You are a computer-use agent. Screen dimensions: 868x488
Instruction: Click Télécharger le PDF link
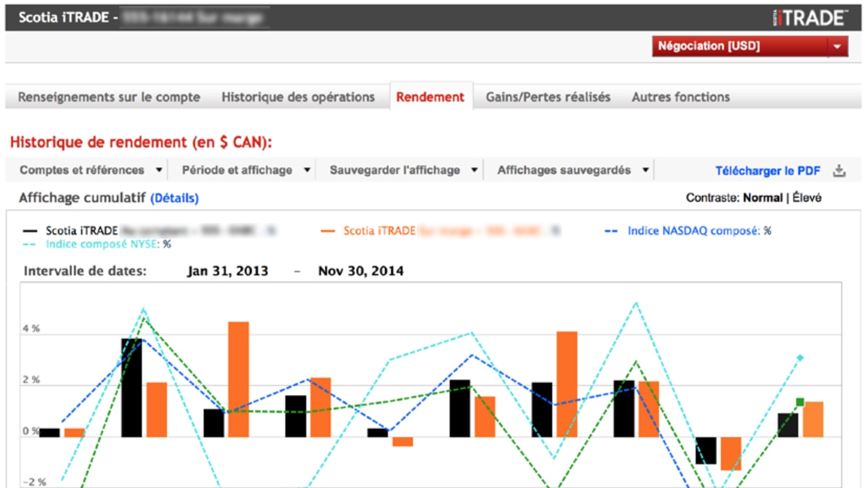(768, 171)
